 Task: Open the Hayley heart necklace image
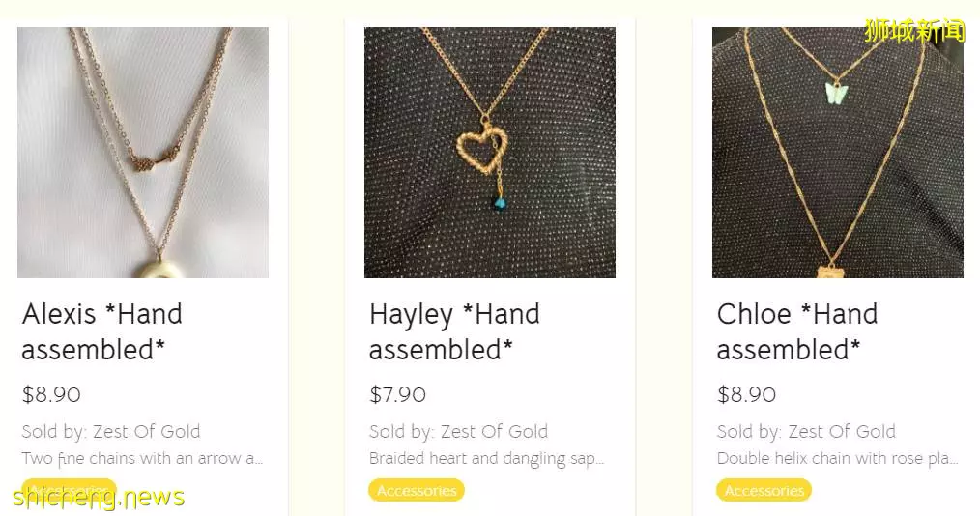pos(490,153)
